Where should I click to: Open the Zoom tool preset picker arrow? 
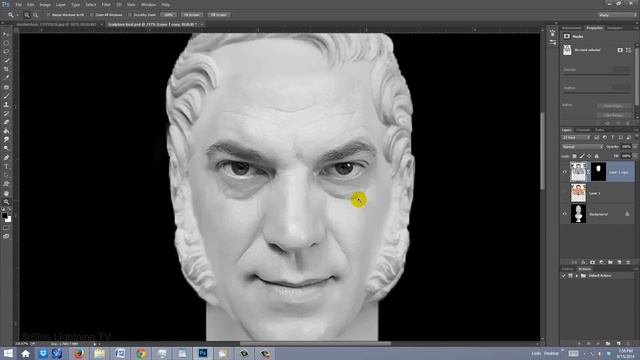tap(17, 15)
